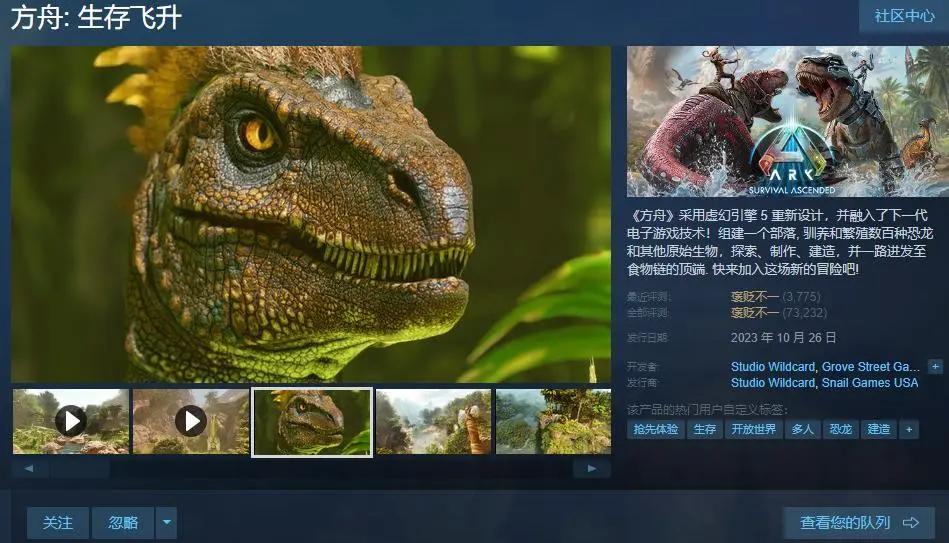Expand more user tags with plus button

tap(908, 429)
